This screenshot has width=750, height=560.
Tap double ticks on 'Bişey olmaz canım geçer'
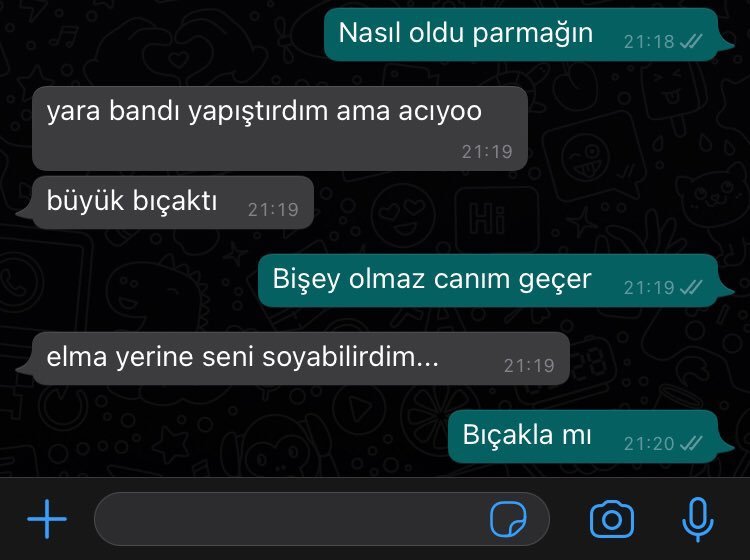(x=691, y=287)
